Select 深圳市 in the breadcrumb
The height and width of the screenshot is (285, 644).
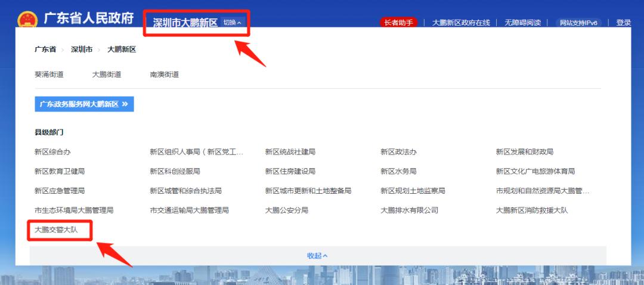(x=82, y=49)
